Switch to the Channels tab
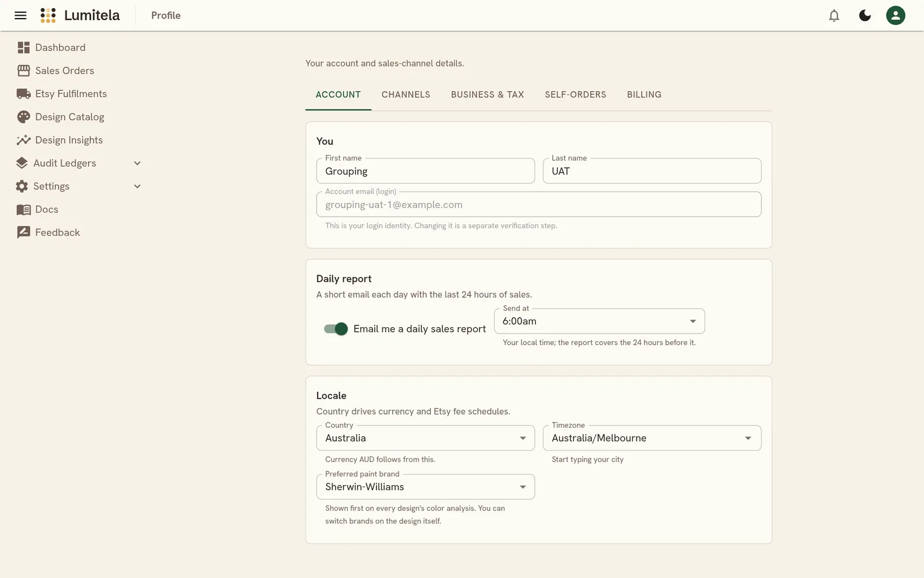Screen dimensions: 924x578 pos(406,95)
